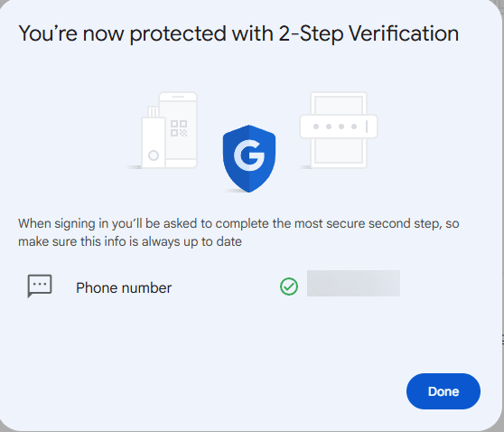Viewport: 504px width, 432px height.
Task: Select the Phone number label
Action: click(x=124, y=287)
